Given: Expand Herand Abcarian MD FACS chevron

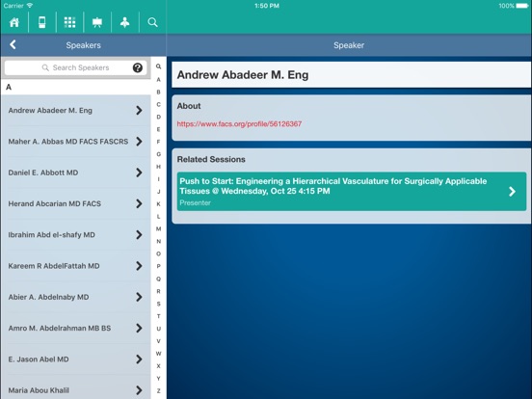Looking at the screenshot, I should coord(139,203).
